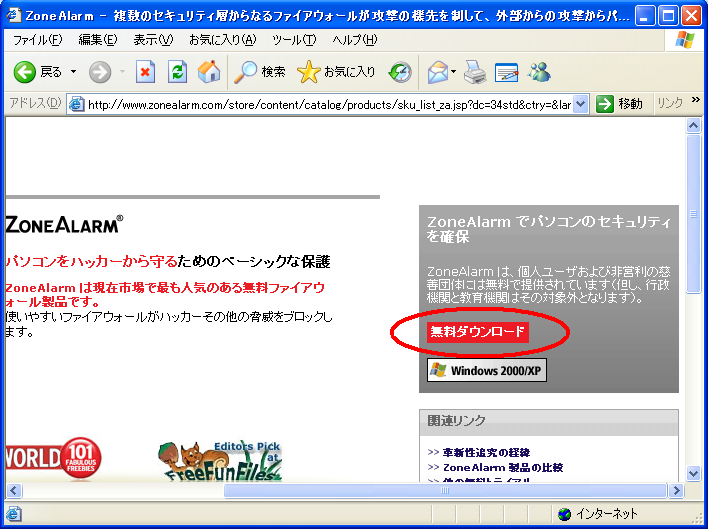Open the ツール(T) menu
The height and width of the screenshot is (529, 708).
coord(294,40)
